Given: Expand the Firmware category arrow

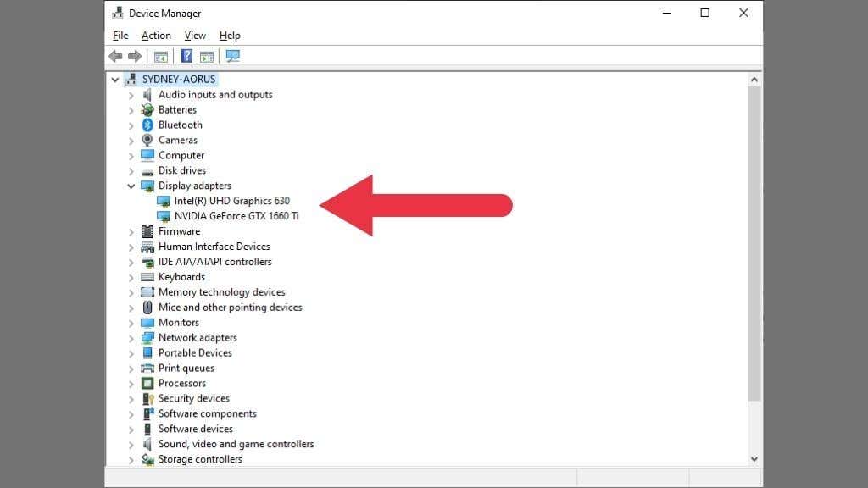Looking at the screenshot, I should coord(131,232).
